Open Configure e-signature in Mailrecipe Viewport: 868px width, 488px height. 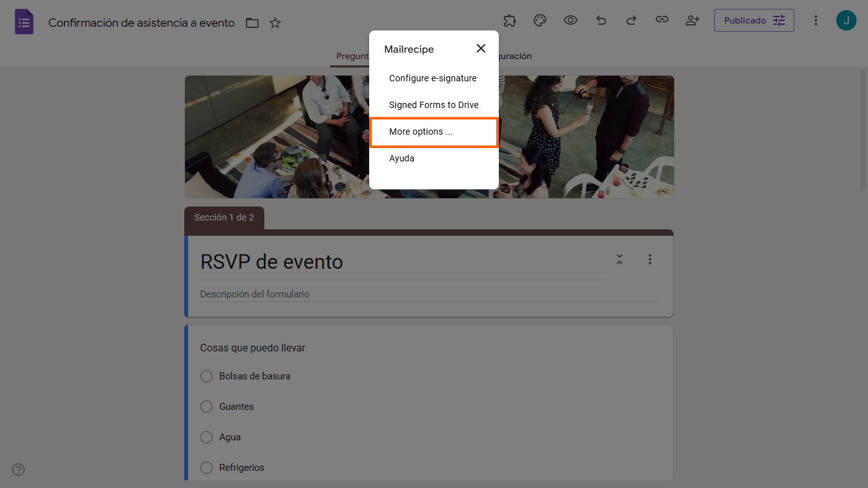click(433, 78)
